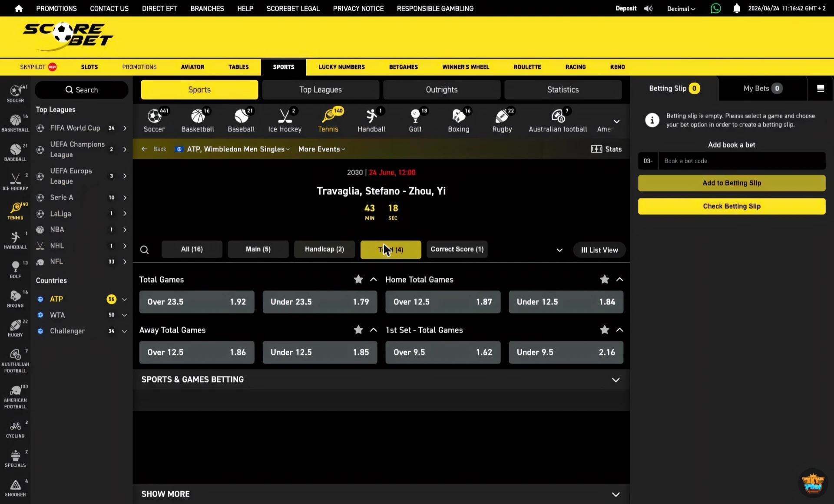Open the Decimal odds format dropdown

(x=681, y=9)
